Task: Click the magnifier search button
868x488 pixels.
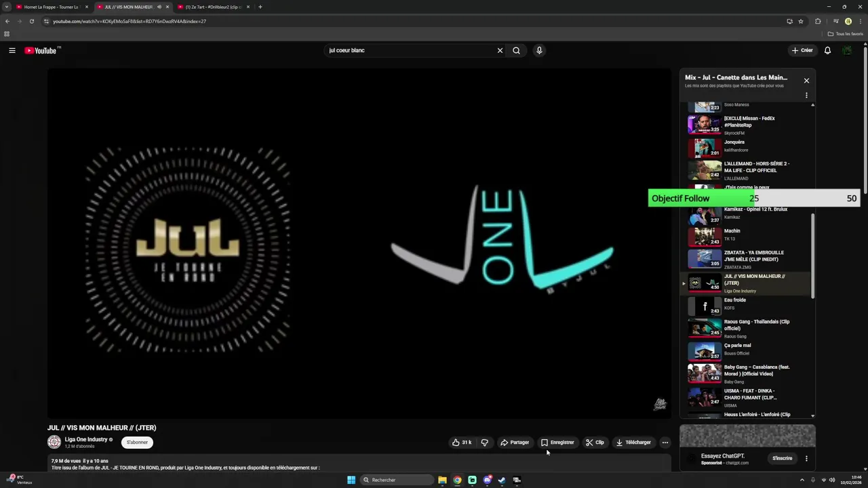Action: [x=516, y=50]
